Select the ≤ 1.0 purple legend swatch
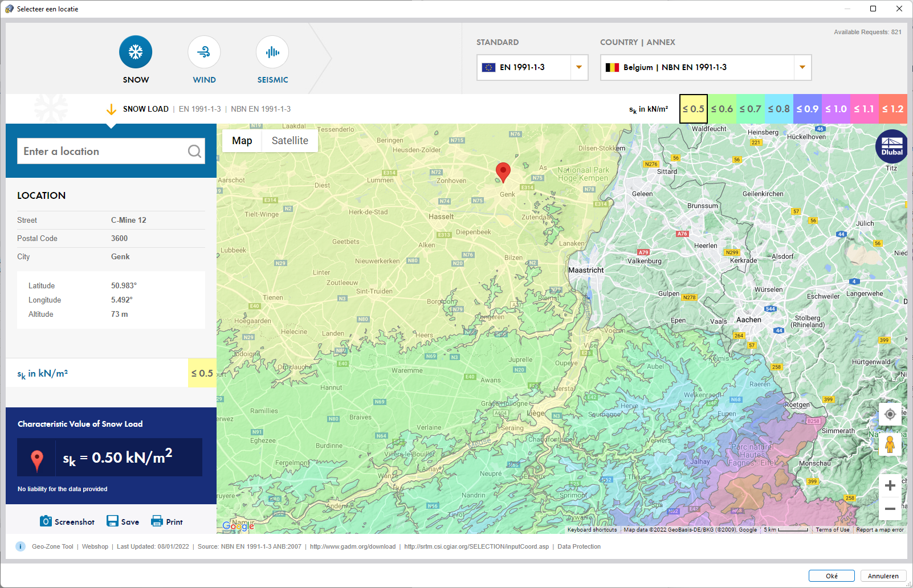Viewport: 913px width, 588px height. pyautogui.click(x=836, y=109)
